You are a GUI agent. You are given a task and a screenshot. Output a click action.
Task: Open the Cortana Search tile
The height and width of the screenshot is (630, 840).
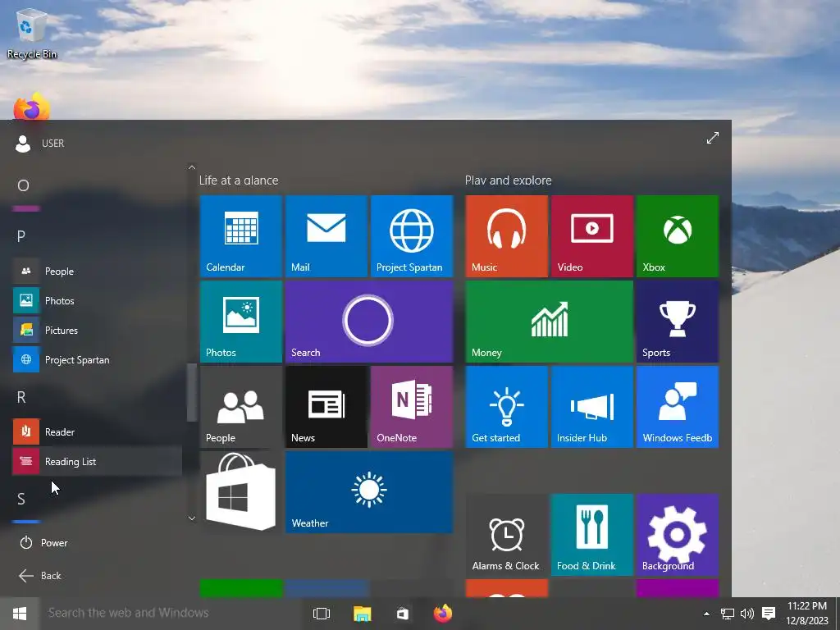pos(369,322)
